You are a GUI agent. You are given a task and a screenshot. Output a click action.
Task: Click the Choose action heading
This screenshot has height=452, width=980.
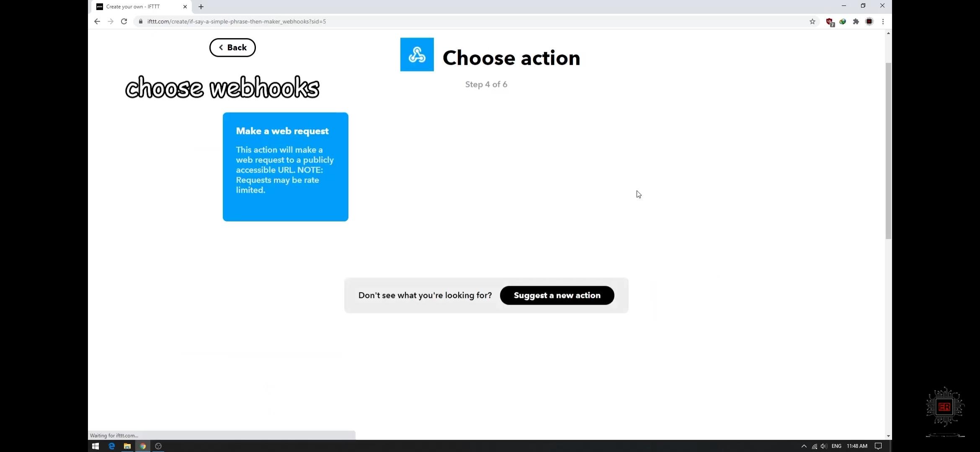tap(511, 58)
